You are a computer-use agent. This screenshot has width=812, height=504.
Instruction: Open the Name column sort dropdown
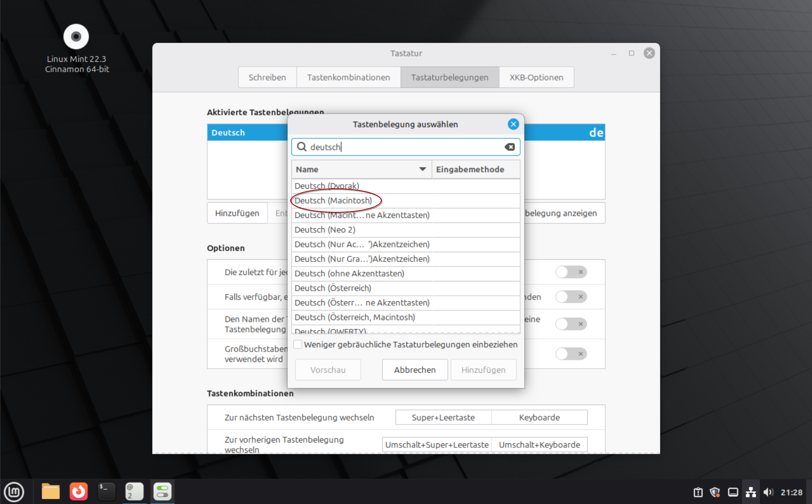coord(422,169)
